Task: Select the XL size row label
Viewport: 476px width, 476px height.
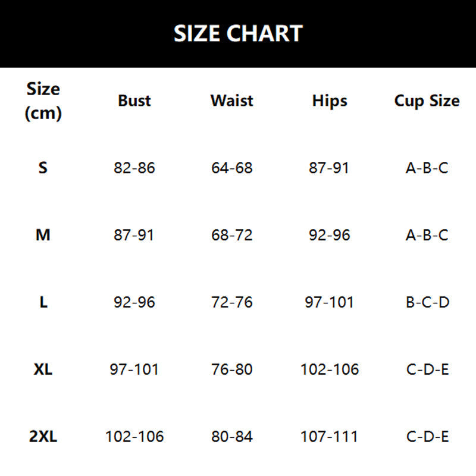Action: point(43,369)
